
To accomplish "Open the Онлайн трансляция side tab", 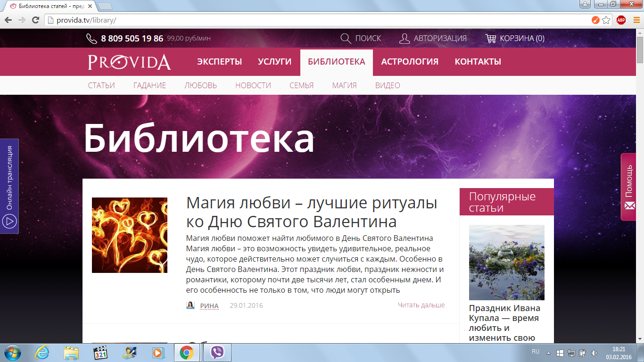I will coord(9,186).
